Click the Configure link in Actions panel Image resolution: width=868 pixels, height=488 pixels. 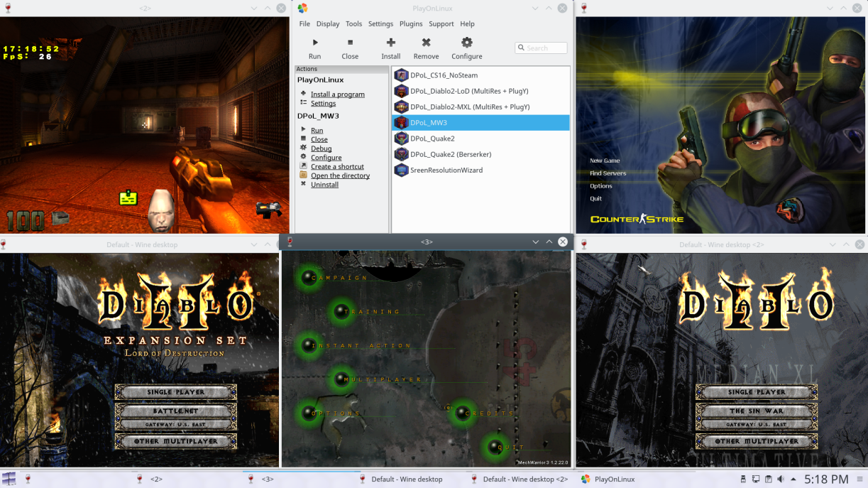[326, 157]
